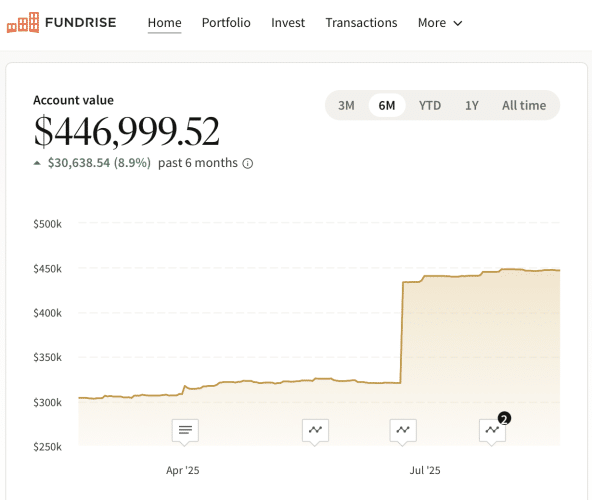Click the $400k axis label

[47, 313]
